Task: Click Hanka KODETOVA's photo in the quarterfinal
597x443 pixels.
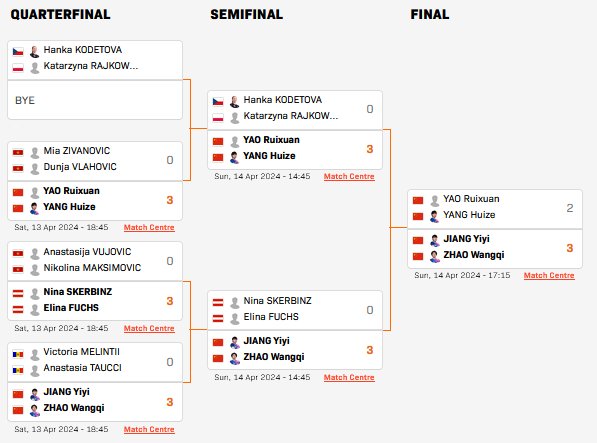Action: (x=35, y=51)
